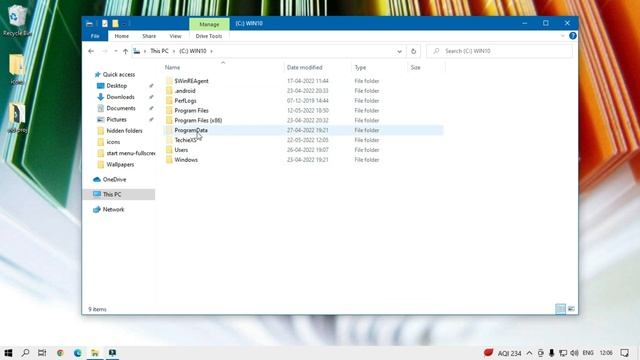Open Network in the navigation pane

click(x=113, y=209)
